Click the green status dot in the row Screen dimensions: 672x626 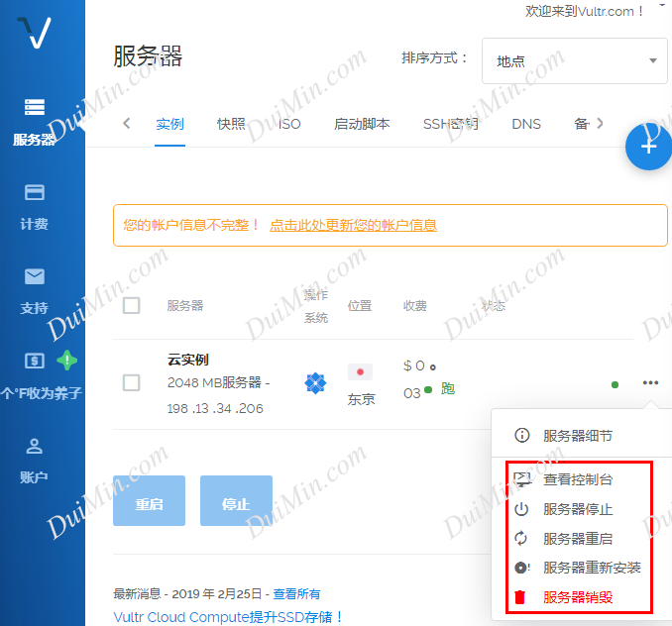pos(615,384)
